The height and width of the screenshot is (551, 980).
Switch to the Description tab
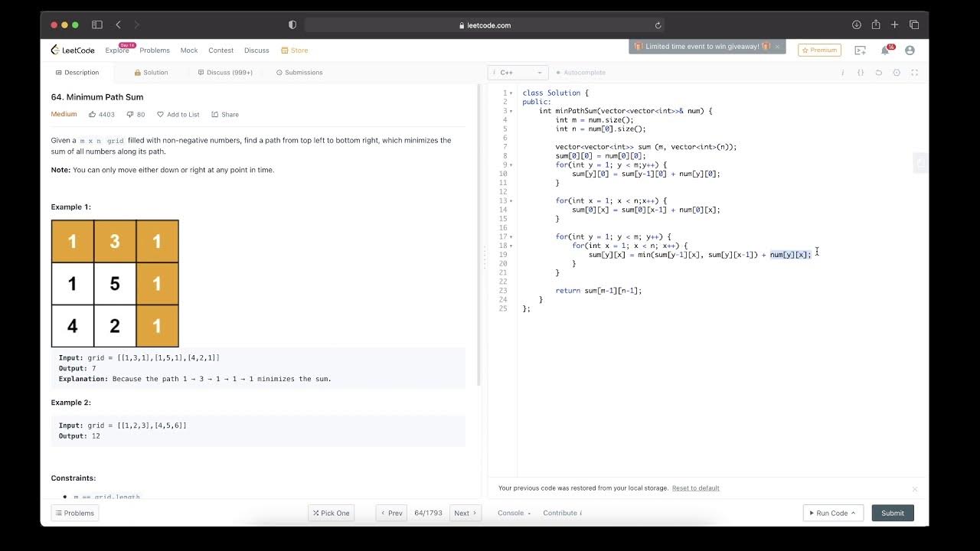(x=77, y=73)
